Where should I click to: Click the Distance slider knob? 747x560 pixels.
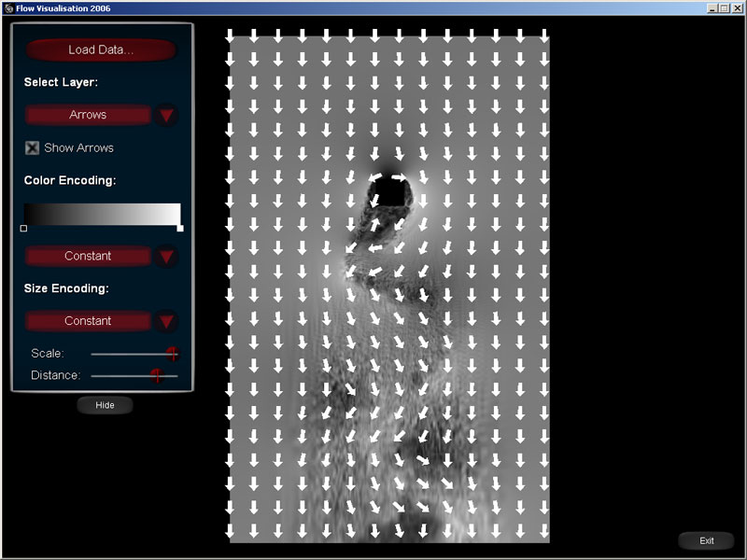point(157,375)
